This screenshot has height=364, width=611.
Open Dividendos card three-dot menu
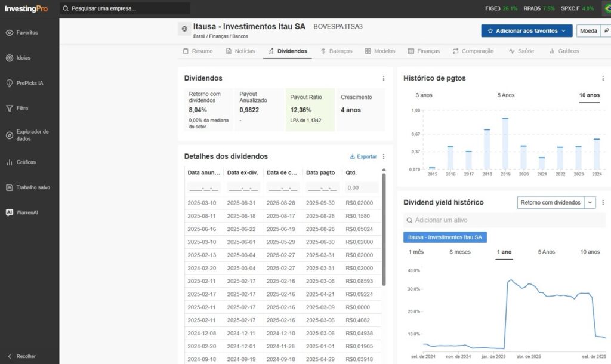(384, 78)
